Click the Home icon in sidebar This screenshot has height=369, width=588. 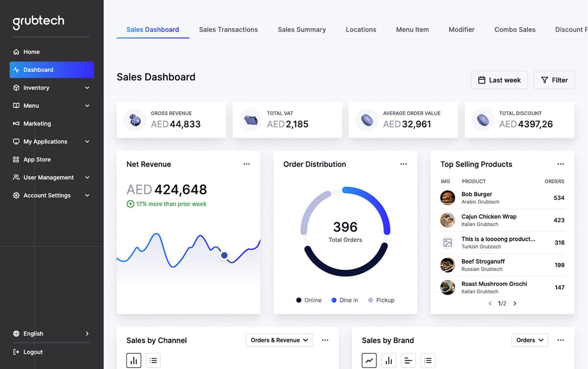16,52
